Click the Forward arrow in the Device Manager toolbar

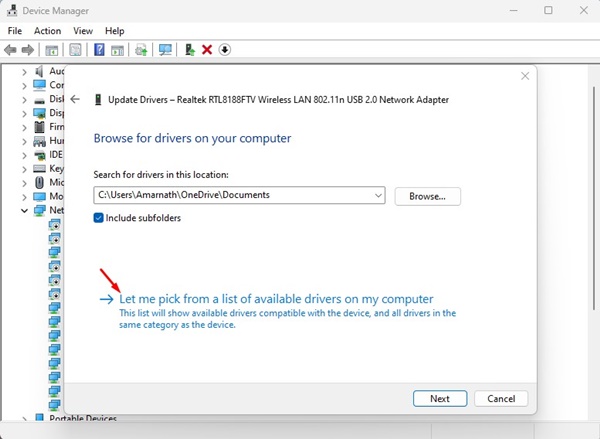28,50
